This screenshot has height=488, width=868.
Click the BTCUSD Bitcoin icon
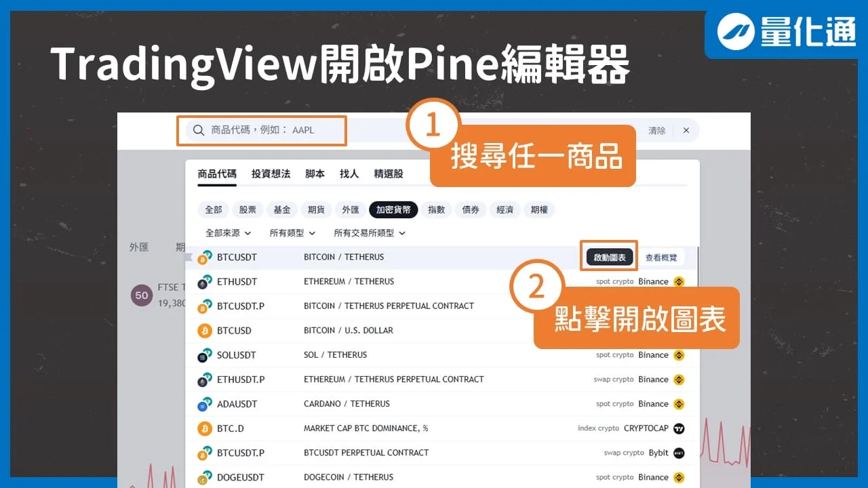pyautogui.click(x=205, y=331)
